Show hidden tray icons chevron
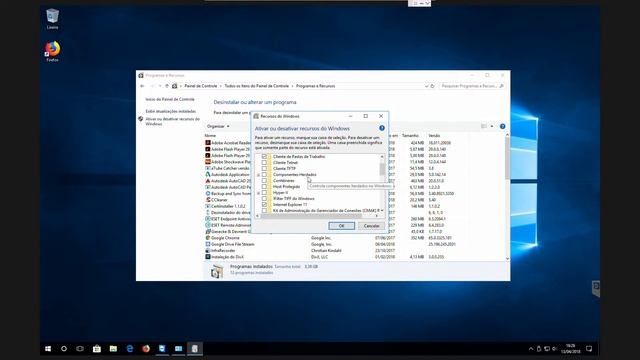The width and height of the screenshot is (640, 360). [x=531, y=349]
